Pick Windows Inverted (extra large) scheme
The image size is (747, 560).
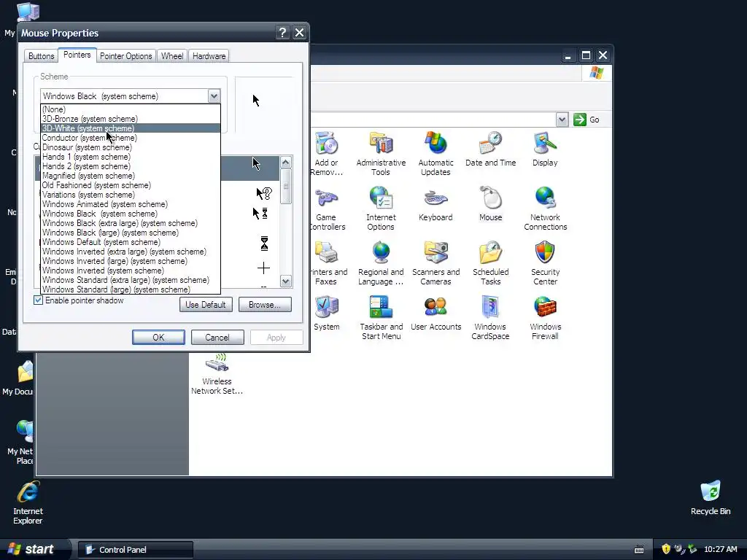point(131,252)
